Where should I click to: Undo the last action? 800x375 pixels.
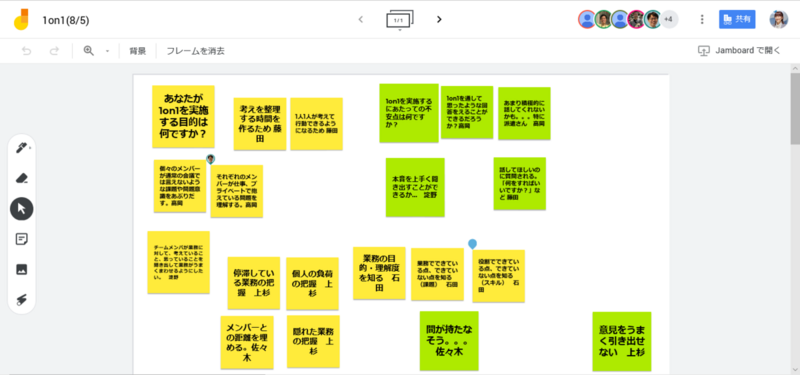[x=27, y=51]
